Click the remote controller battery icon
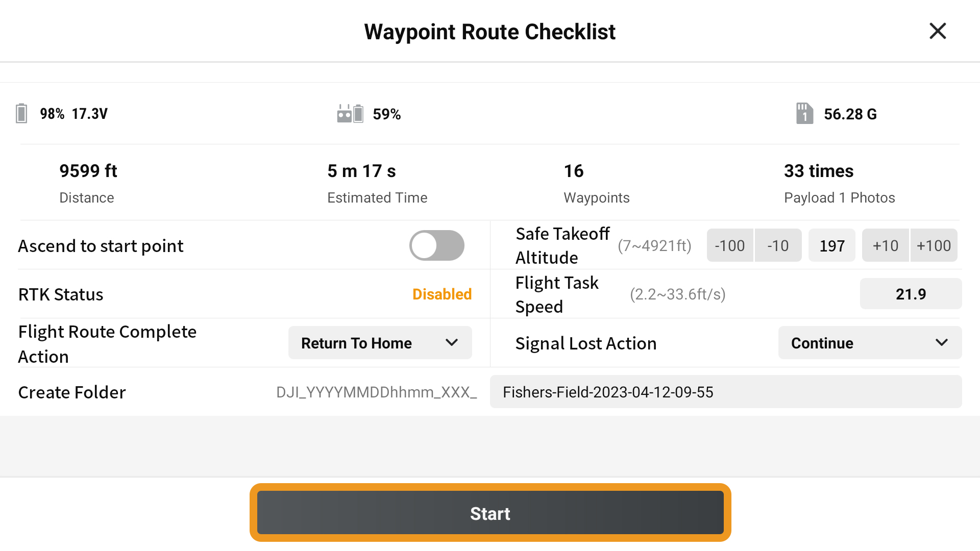Viewport: 980px width, 551px height. [x=350, y=113]
